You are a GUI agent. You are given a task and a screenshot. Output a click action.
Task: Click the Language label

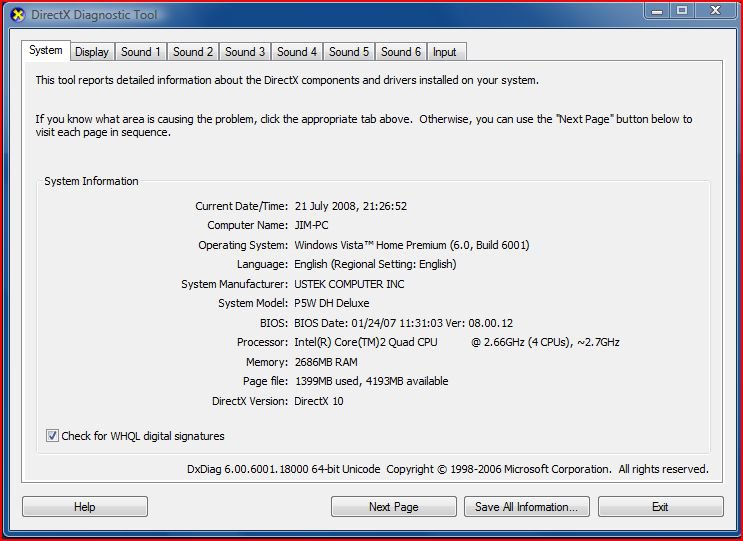point(263,264)
